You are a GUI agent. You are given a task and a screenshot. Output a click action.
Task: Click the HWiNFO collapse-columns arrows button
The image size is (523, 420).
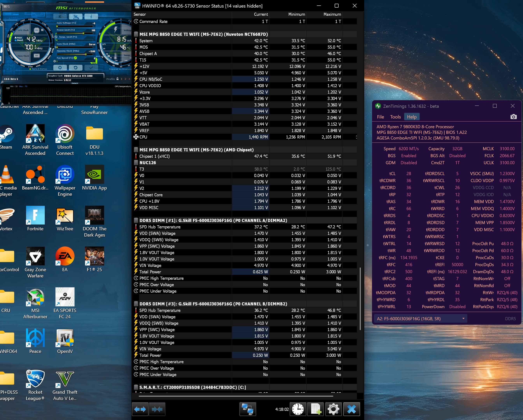(x=157, y=409)
